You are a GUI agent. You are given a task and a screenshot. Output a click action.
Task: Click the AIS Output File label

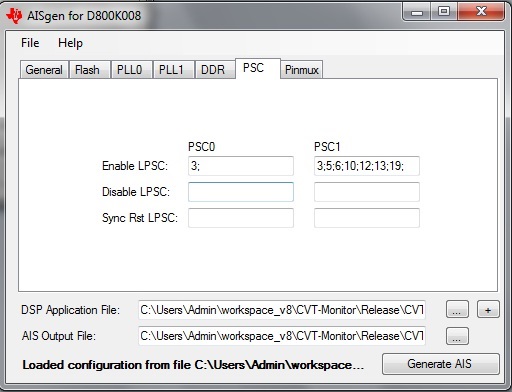(x=59, y=336)
